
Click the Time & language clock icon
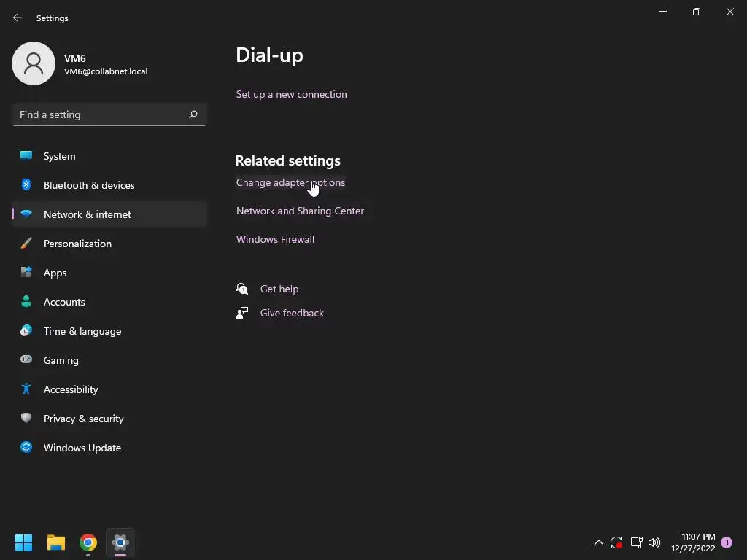26,330
